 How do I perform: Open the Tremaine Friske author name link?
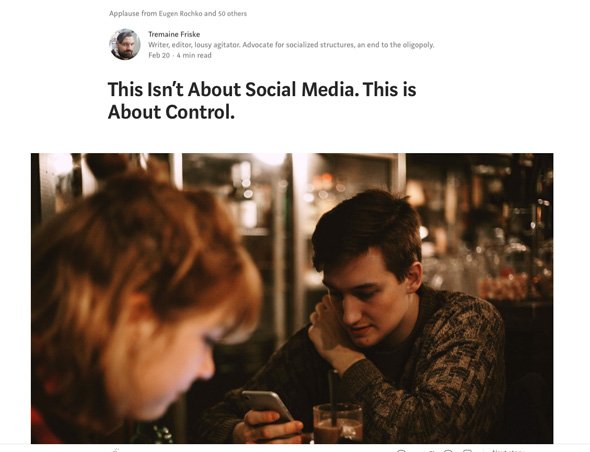(174, 34)
